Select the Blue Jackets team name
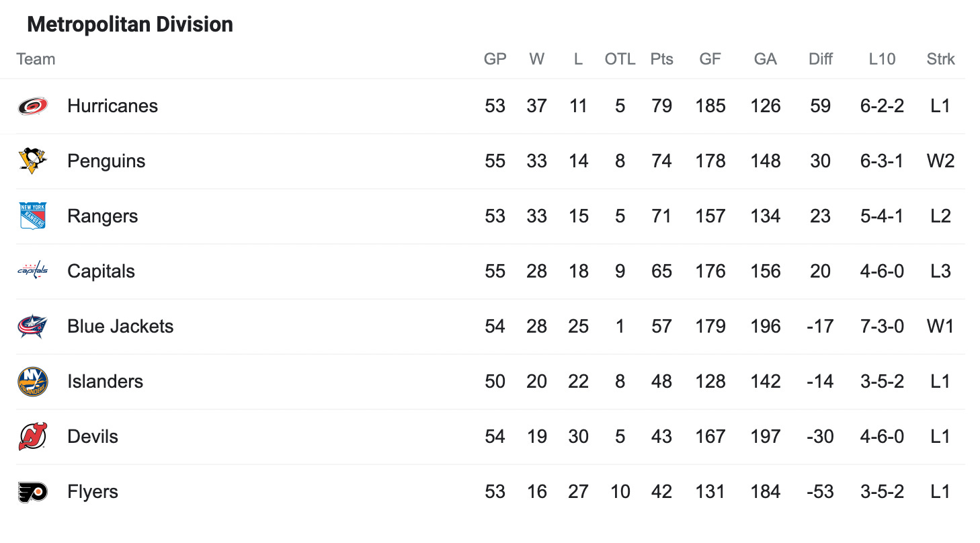The image size is (980, 543). (120, 327)
